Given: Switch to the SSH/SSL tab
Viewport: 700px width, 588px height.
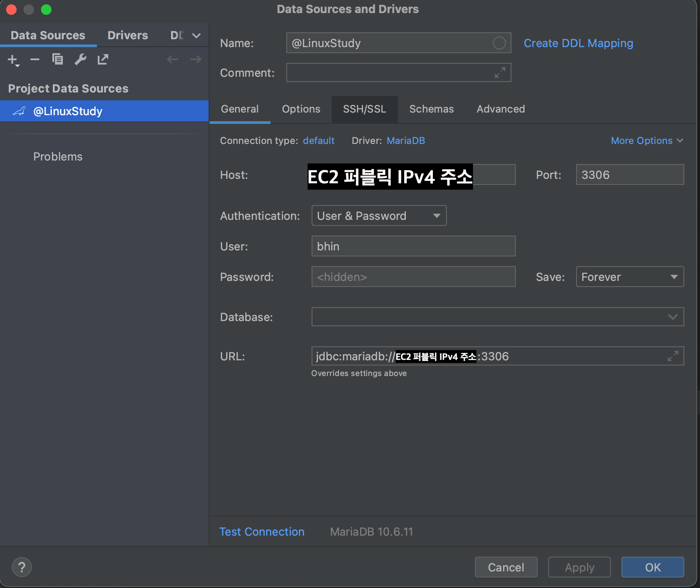Looking at the screenshot, I should tap(364, 109).
